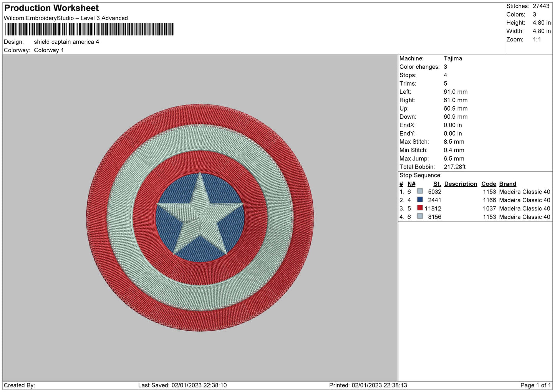Click the Trims value 5

pos(446,83)
